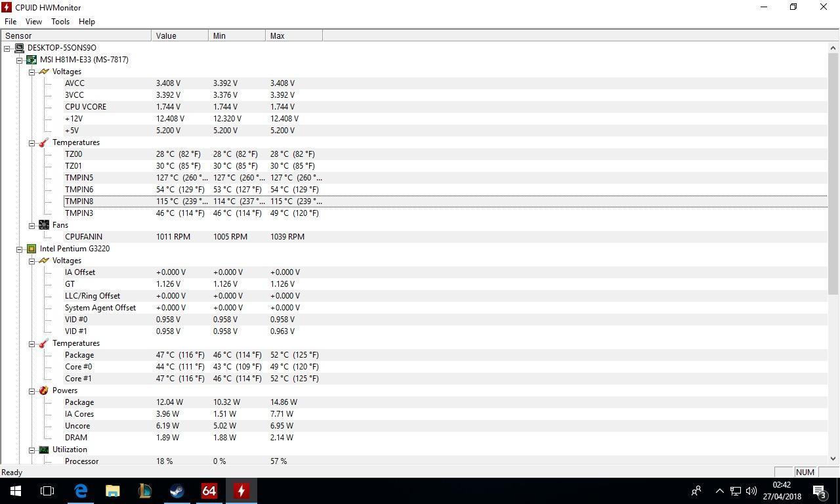This screenshot has width=840, height=504.
Task: Open the View menu
Action: pyautogui.click(x=33, y=22)
